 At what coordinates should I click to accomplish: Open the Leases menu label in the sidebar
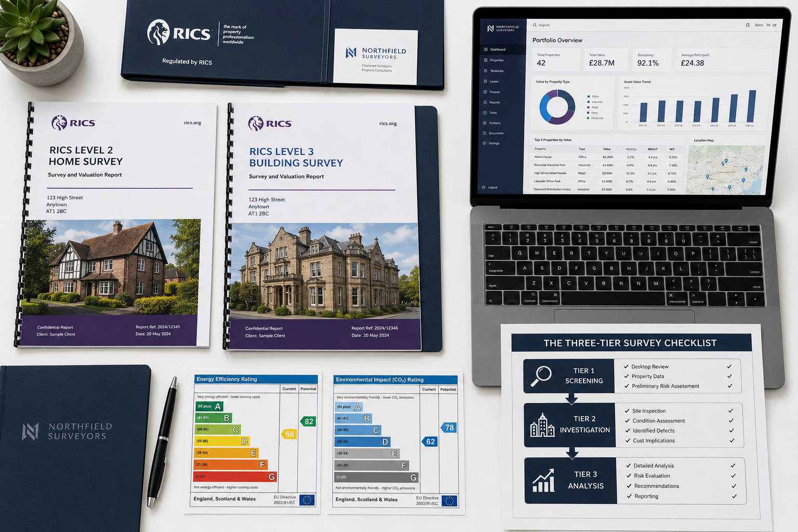[x=494, y=82]
